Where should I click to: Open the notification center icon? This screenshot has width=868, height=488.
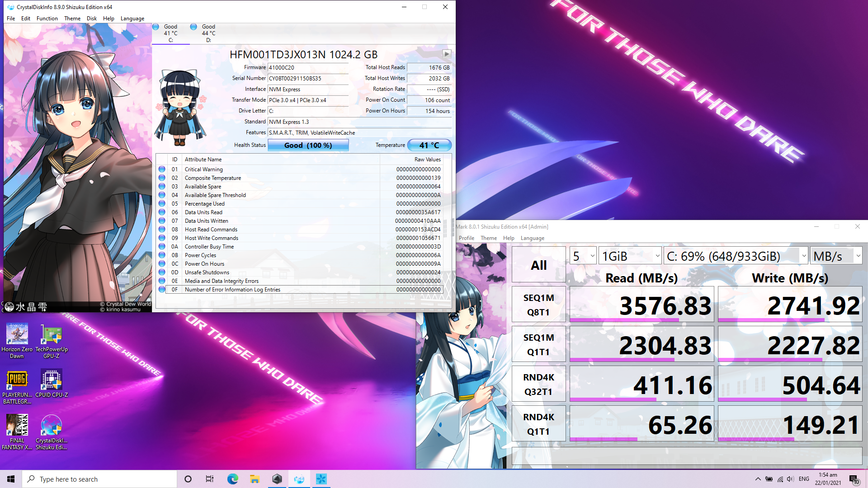tap(854, 479)
